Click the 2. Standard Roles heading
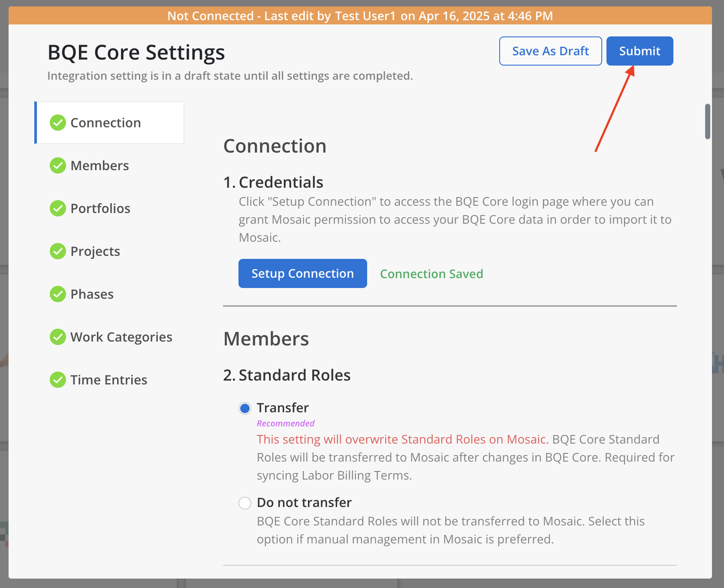Viewport: 724px width, 588px height. (x=287, y=375)
